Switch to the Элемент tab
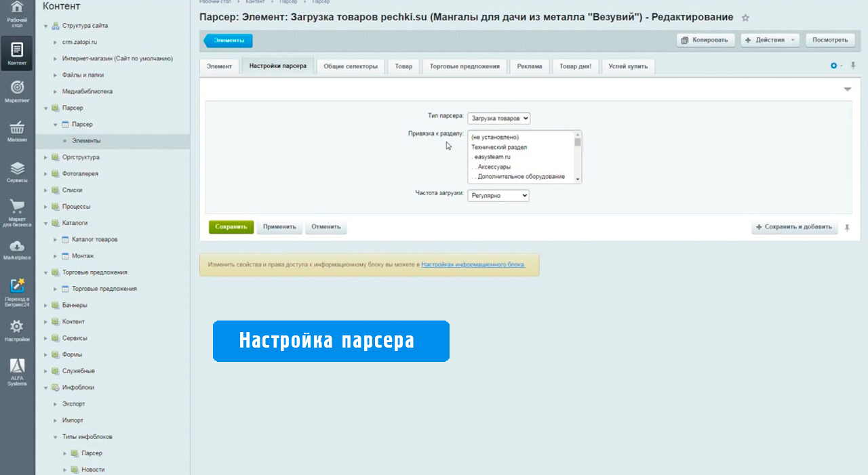Screen dimensions: 868x475 click(x=219, y=66)
